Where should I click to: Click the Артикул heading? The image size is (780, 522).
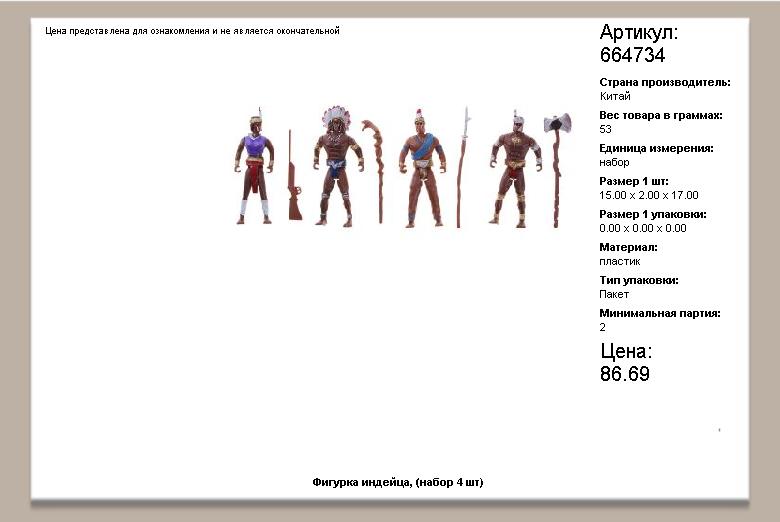click(639, 33)
